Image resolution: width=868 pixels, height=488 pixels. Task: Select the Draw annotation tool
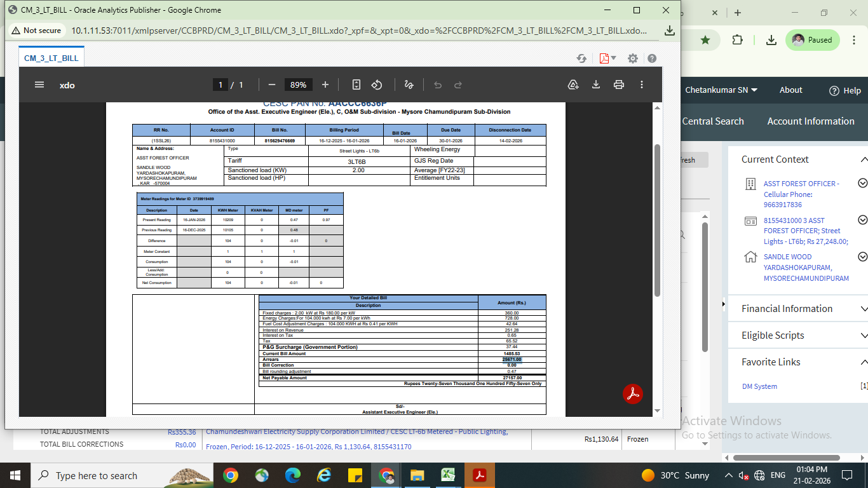409,85
